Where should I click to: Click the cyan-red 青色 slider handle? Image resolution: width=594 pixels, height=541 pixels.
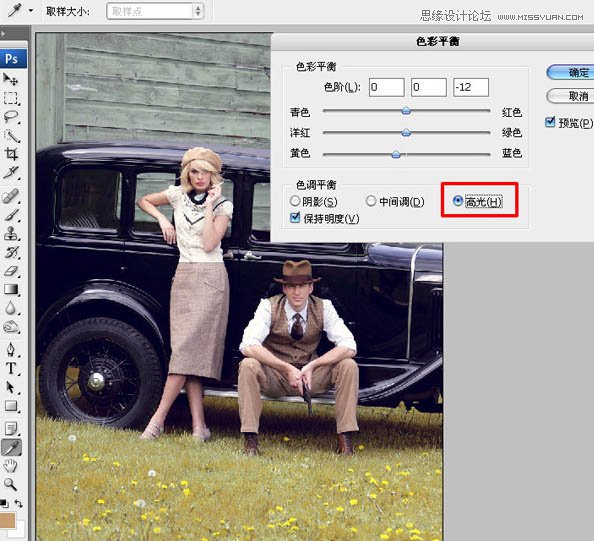[x=406, y=111]
